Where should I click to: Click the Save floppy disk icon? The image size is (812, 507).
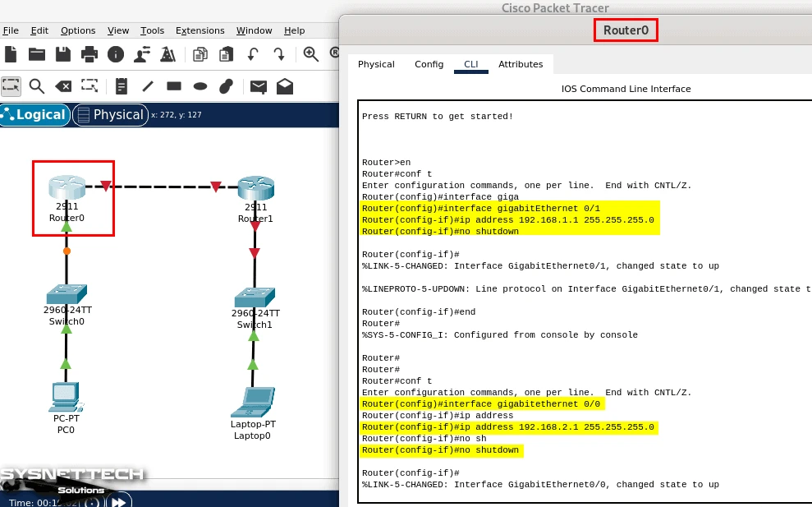(63, 54)
